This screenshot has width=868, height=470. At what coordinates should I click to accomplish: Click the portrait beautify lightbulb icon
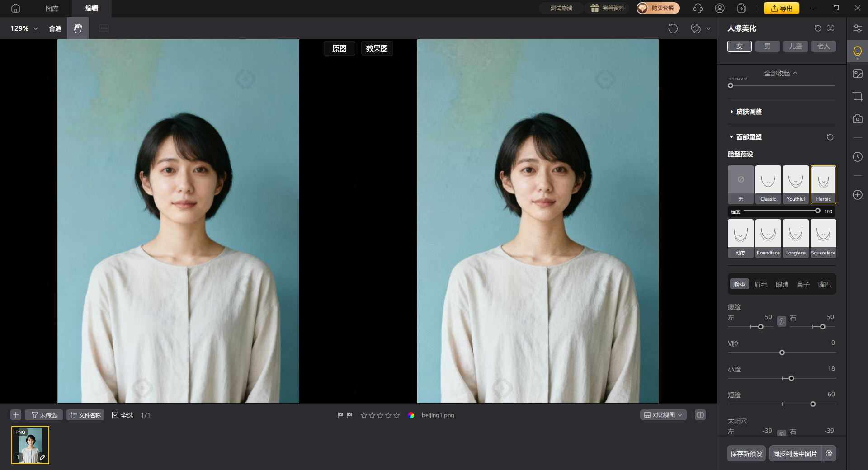[857, 51]
